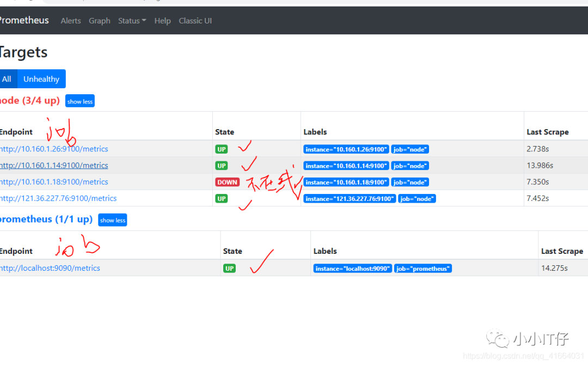Click Last Scrape header in prometheus table
Viewport: 588px width, 365px height.
[x=562, y=251]
